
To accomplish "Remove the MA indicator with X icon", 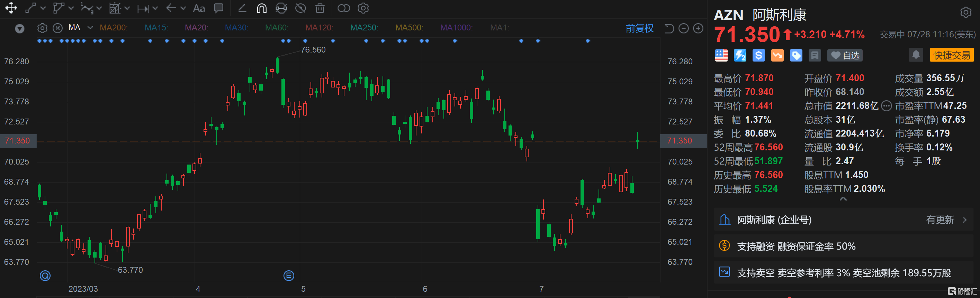I will tap(57, 28).
